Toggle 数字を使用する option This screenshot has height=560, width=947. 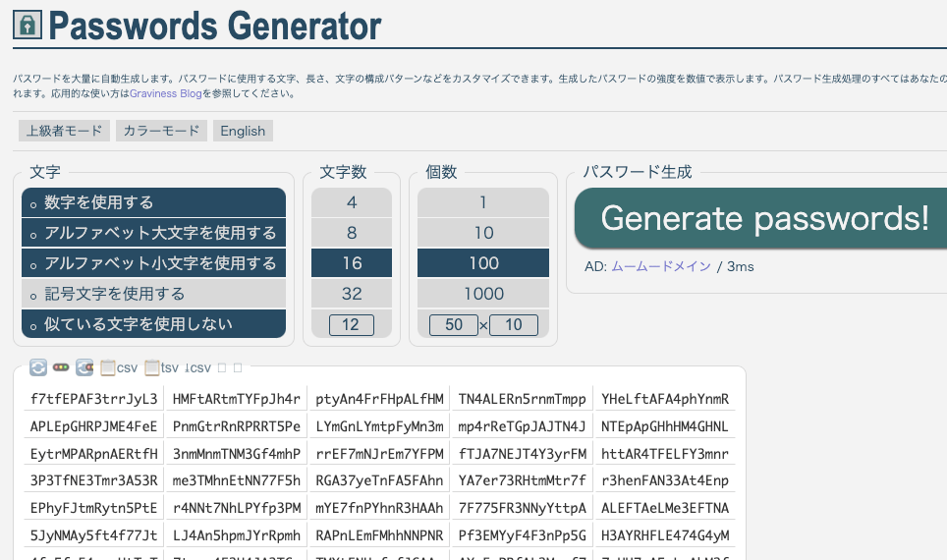click(x=153, y=203)
